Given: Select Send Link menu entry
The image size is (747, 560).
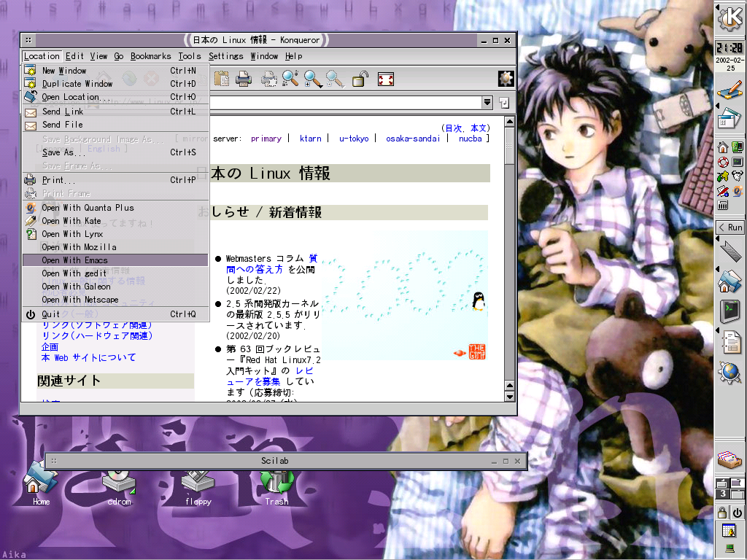Looking at the screenshot, I should point(115,112).
